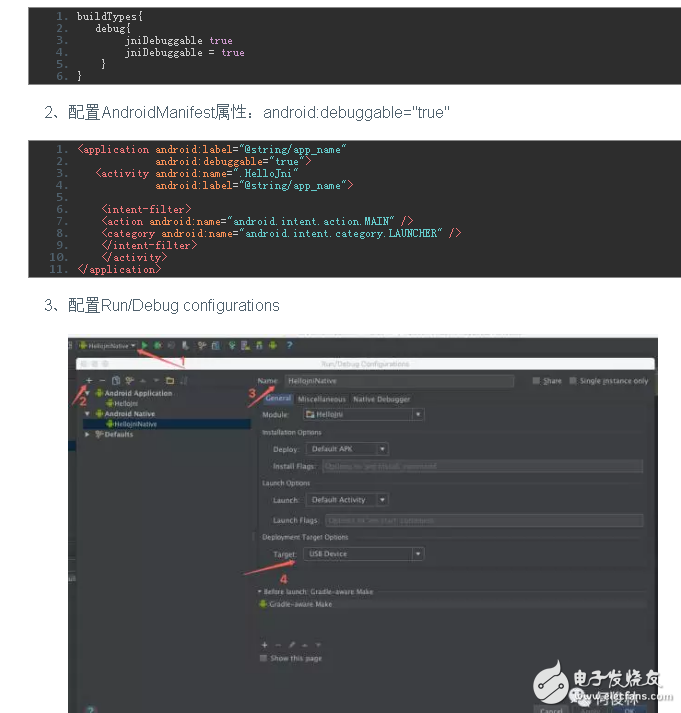The image size is (681, 713).
Task: Click the Attach debugger toolbar icon
Action: [185, 346]
